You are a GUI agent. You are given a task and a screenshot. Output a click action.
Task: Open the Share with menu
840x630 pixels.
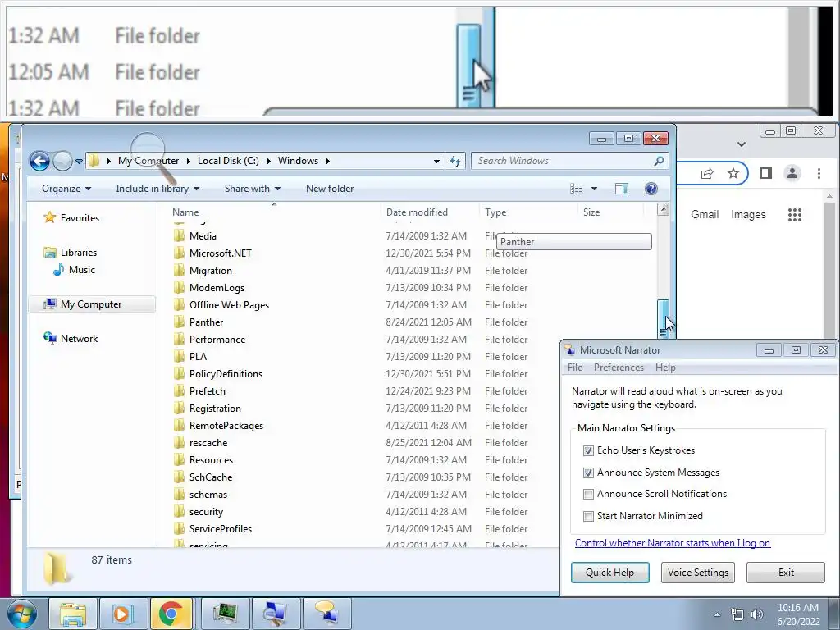point(253,189)
